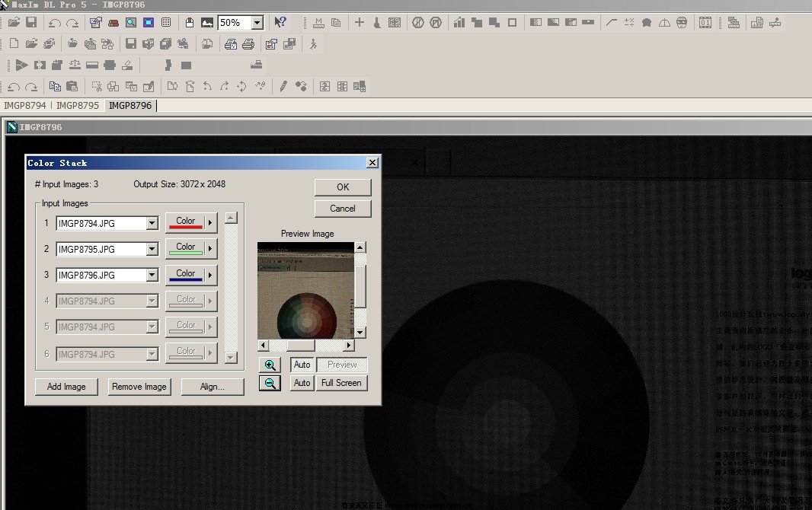Click the Preview Image thumbnail

tap(305, 291)
